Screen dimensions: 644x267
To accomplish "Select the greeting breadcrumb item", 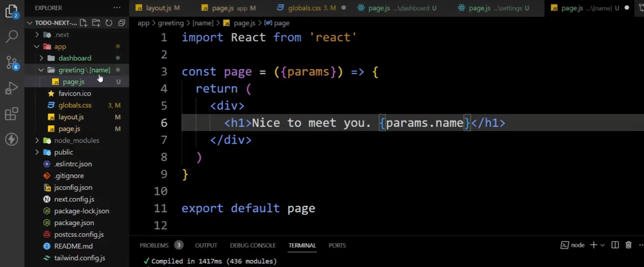I will coord(170,23).
